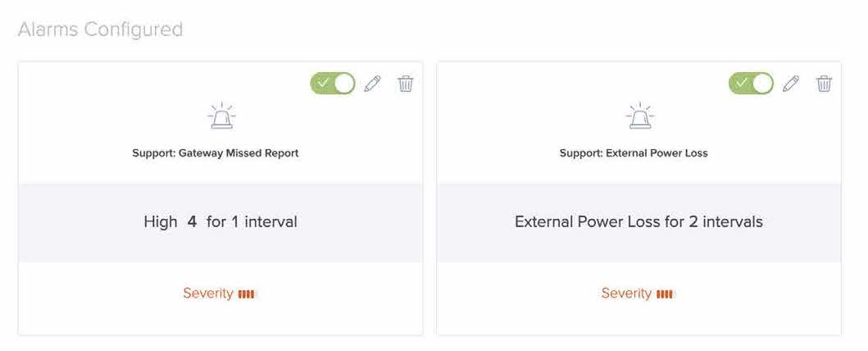Click the siren icon on the External Power Loss card

click(x=640, y=116)
